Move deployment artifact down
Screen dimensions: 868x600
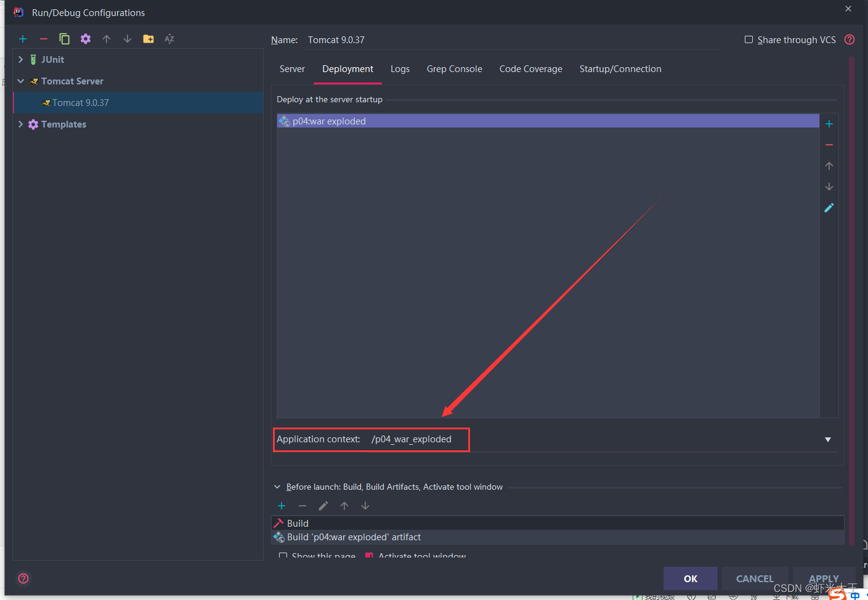click(x=829, y=187)
